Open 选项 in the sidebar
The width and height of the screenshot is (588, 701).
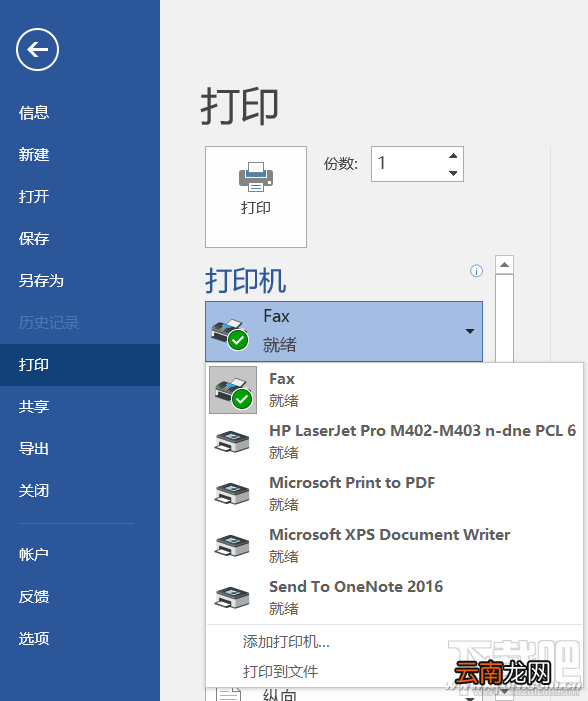(34, 638)
